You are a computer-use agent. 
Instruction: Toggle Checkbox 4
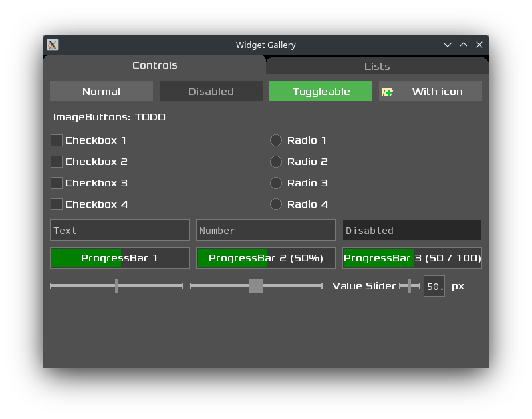(57, 204)
